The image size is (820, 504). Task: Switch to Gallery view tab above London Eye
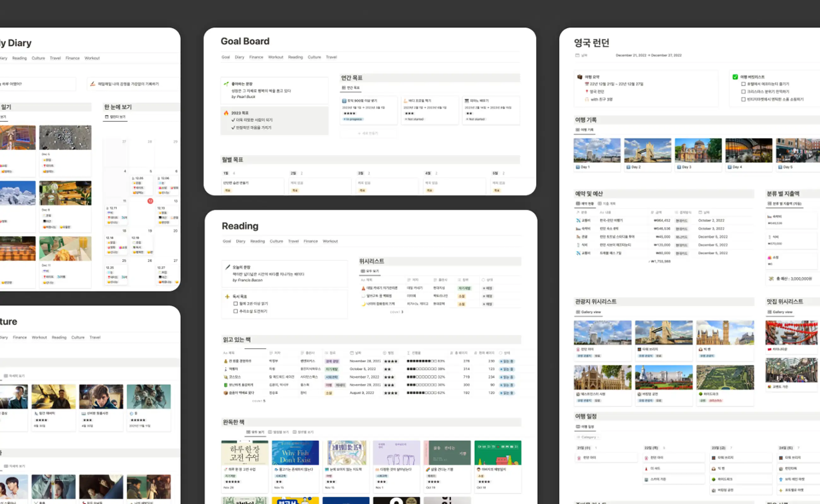tap(588, 312)
